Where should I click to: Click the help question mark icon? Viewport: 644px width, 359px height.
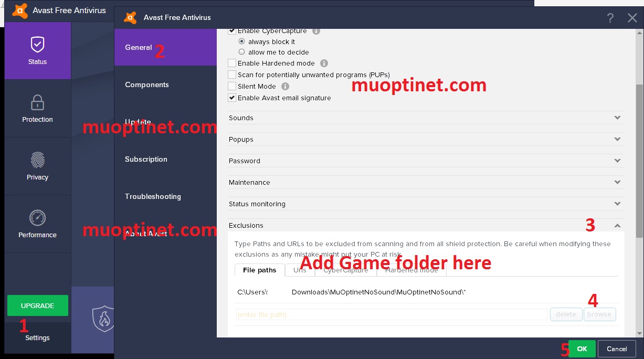click(x=610, y=18)
